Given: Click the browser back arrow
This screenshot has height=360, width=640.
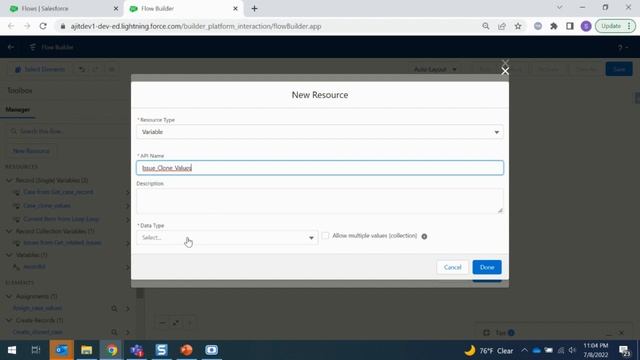Looking at the screenshot, I should click(11, 26).
